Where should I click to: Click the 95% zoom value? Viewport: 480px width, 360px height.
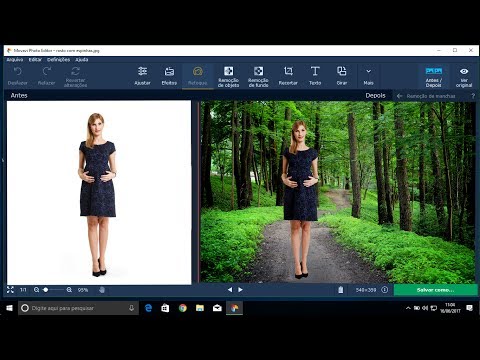(x=83, y=290)
